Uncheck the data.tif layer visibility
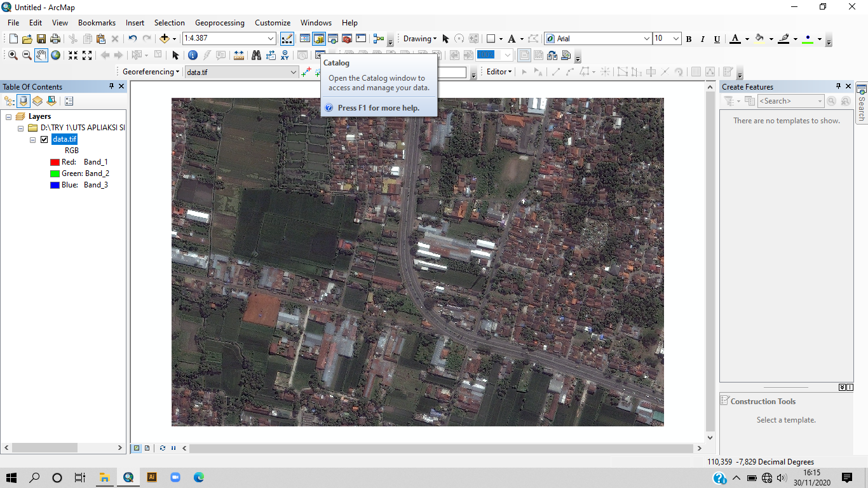Screen dimensions: 868x488 pyautogui.click(x=44, y=139)
